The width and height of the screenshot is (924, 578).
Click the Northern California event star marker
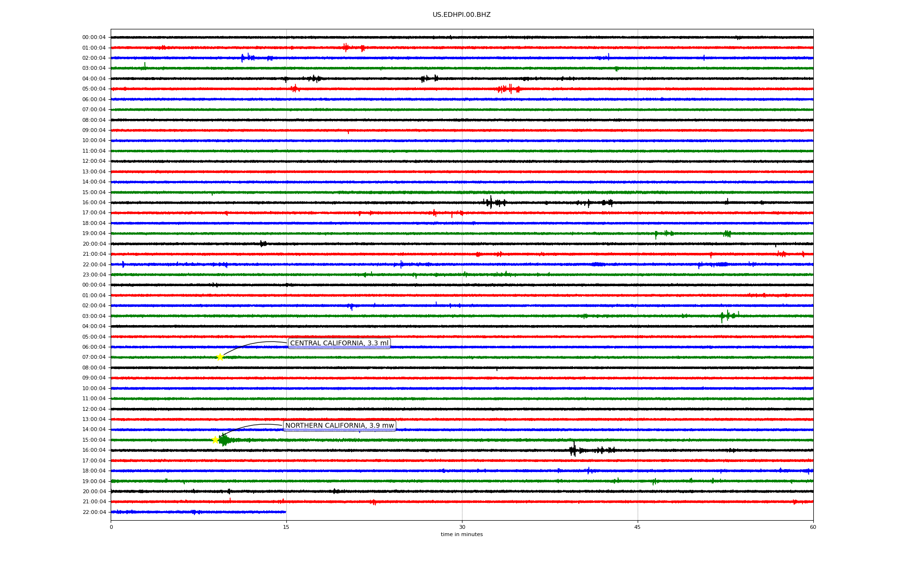click(x=216, y=440)
